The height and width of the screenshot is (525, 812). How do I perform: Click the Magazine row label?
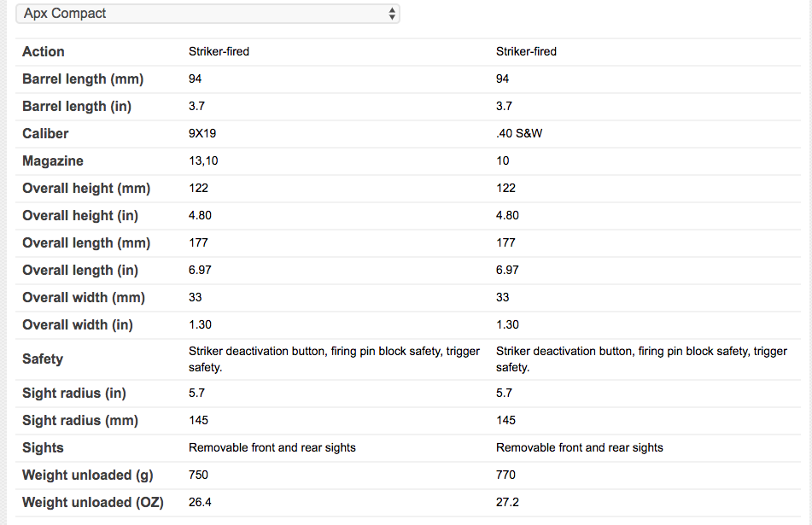(53, 160)
